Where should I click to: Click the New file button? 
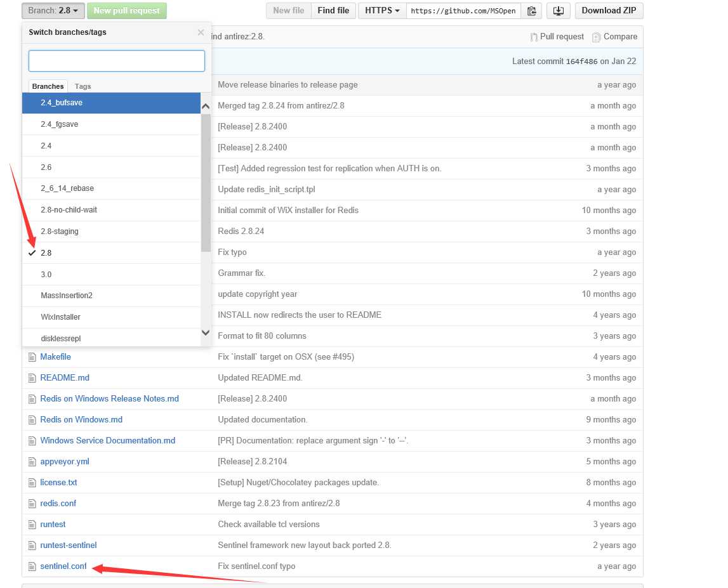[288, 11]
